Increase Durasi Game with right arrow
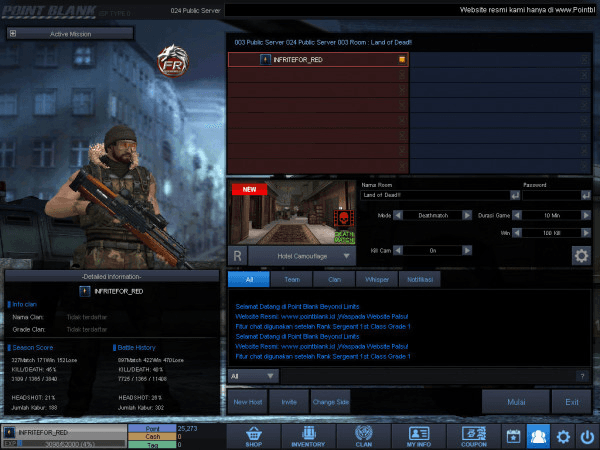 pos(586,215)
